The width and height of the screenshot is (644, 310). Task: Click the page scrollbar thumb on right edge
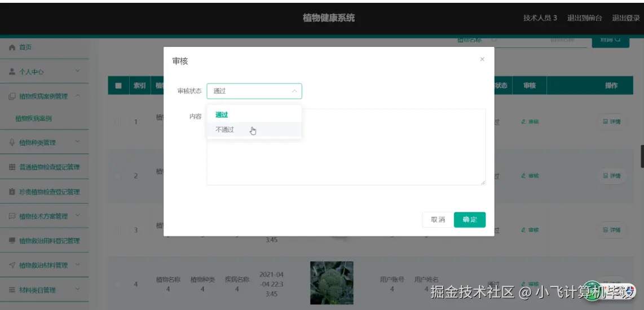[x=642, y=156]
